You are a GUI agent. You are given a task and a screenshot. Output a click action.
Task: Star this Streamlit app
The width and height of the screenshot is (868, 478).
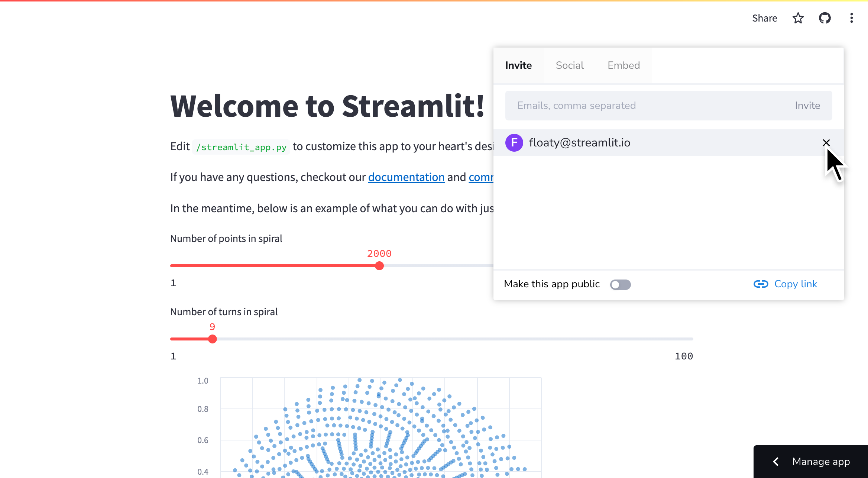798,18
